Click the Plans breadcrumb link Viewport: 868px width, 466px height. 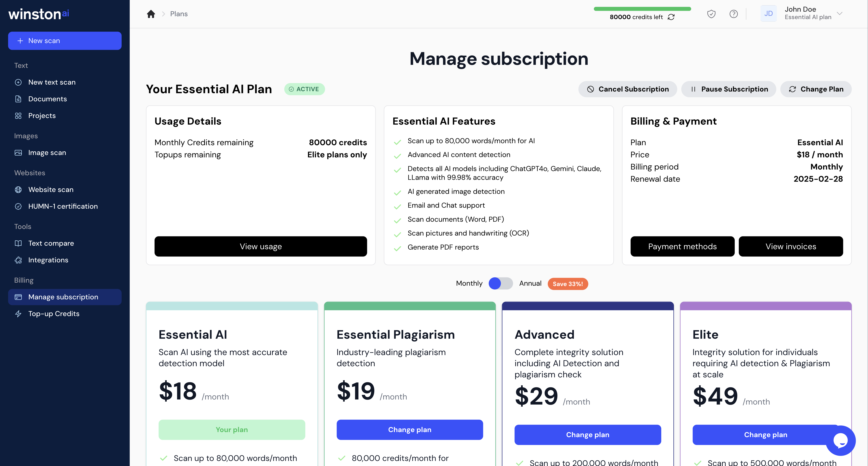179,14
